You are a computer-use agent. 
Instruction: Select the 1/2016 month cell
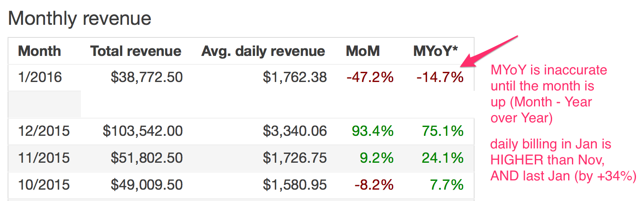pyautogui.click(x=40, y=77)
